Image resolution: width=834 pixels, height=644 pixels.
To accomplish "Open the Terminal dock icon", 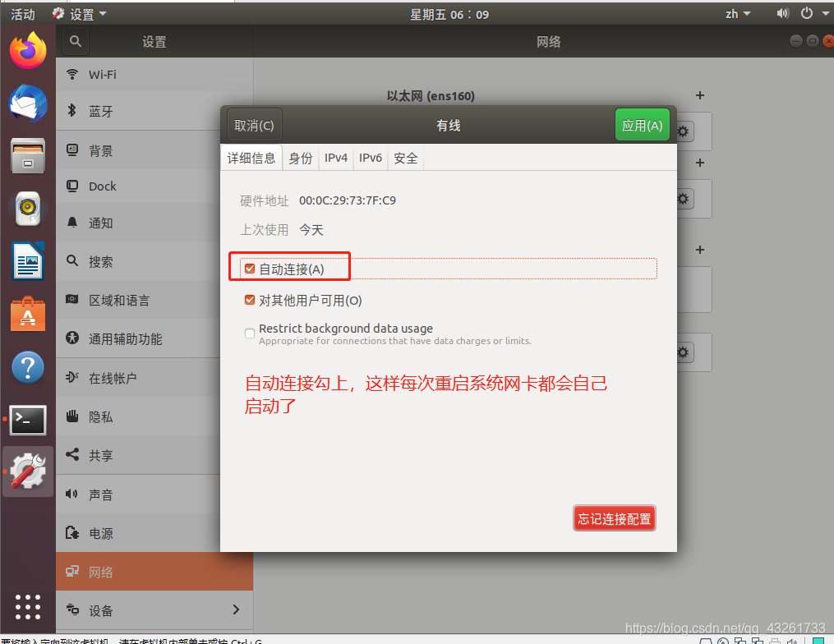I will (x=28, y=420).
